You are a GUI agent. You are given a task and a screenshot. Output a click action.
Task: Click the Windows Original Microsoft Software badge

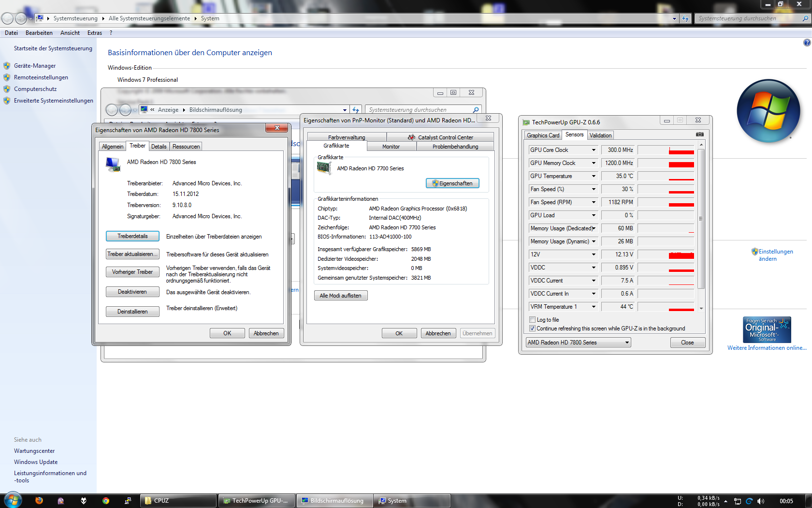767,329
